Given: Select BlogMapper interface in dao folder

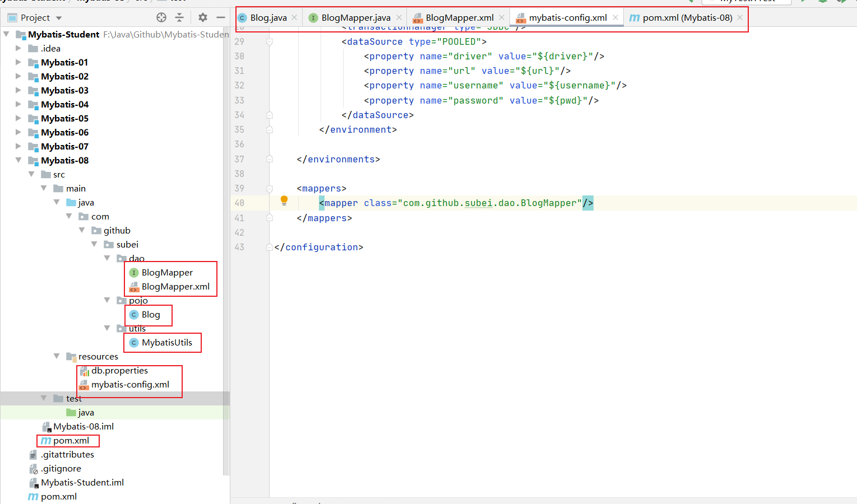Looking at the screenshot, I should [166, 273].
